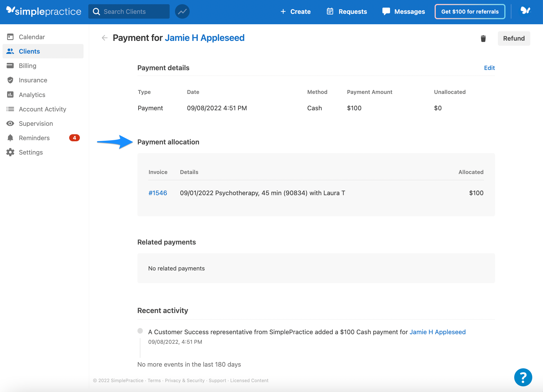
Task: Click Get $100 for referrals button
Action: 470,12
